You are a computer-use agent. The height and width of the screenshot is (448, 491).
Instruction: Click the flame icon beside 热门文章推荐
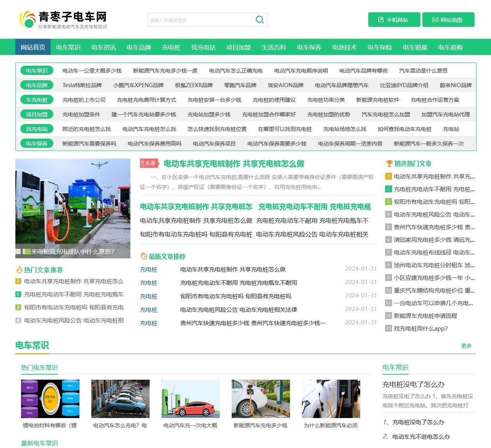coord(19,270)
